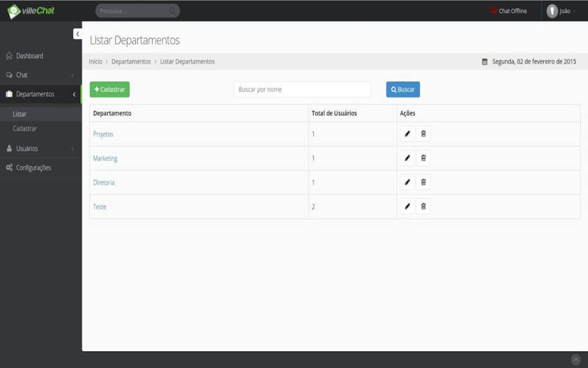Image resolution: width=588 pixels, height=368 pixels.
Task: Click the green Cadastrar button
Action: click(110, 90)
